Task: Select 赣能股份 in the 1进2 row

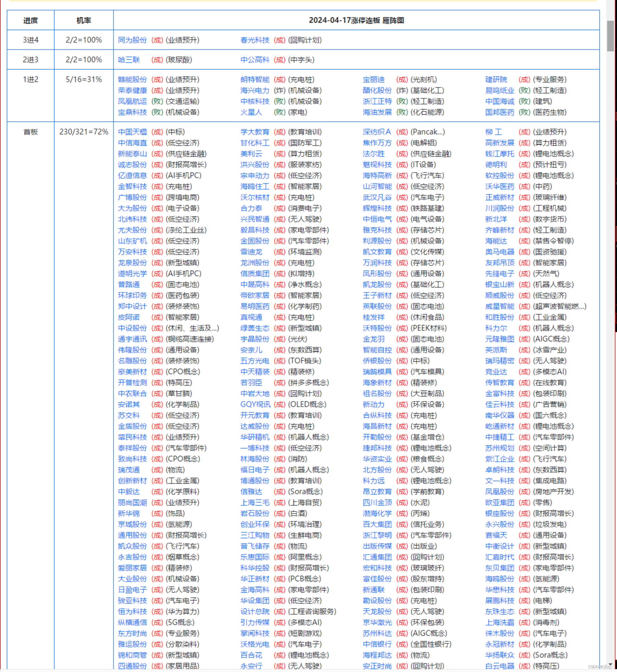Action: point(132,80)
